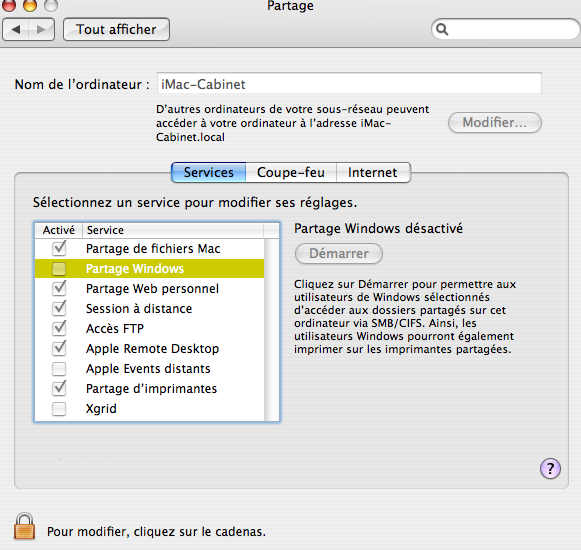Click the forward arrow navigation button

[42, 29]
